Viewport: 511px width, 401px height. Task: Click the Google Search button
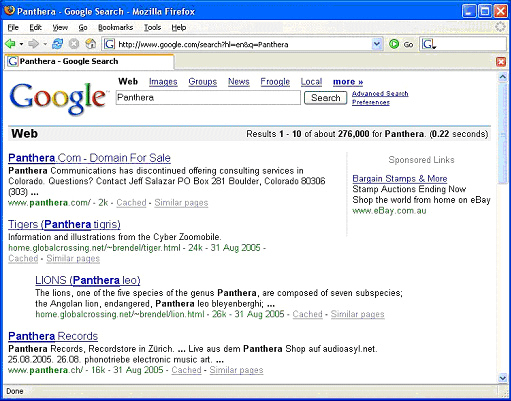(326, 98)
